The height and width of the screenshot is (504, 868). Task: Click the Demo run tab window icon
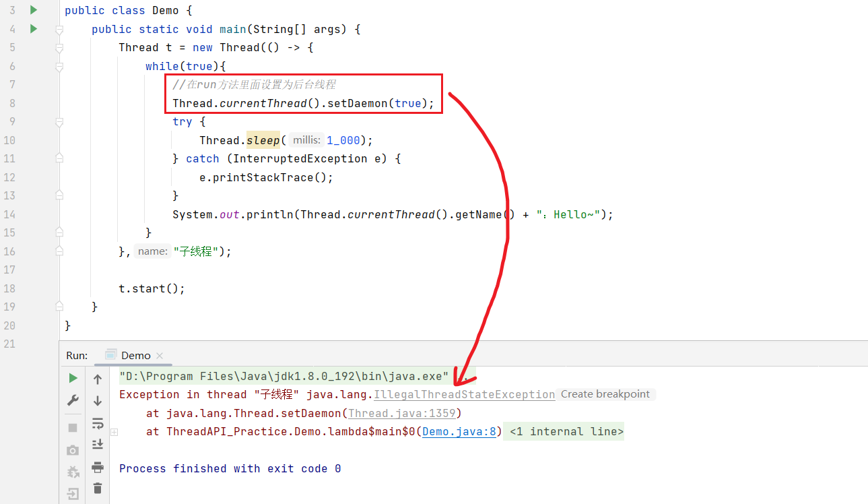(x=111, y=355)
